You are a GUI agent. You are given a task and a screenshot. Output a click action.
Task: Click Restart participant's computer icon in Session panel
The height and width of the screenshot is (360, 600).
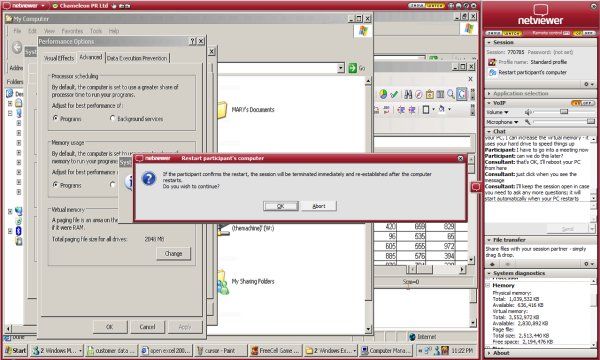point(492,72)
